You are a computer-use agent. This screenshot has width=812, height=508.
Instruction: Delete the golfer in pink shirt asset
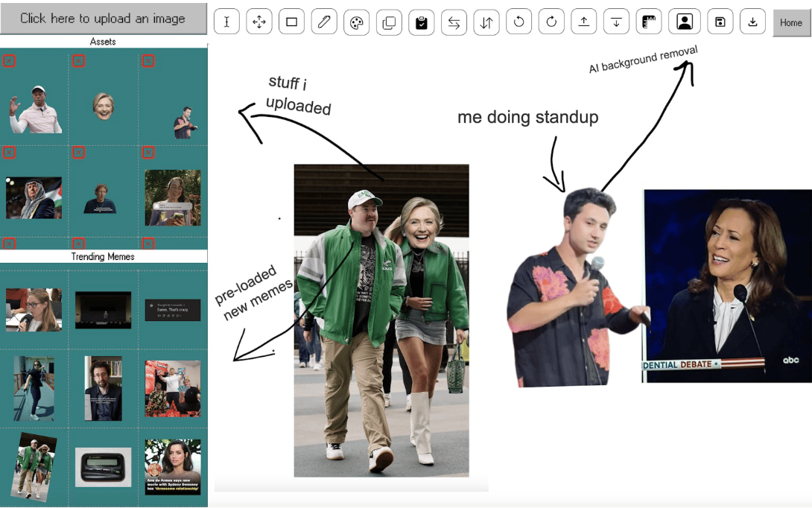[x=10, y=61]
